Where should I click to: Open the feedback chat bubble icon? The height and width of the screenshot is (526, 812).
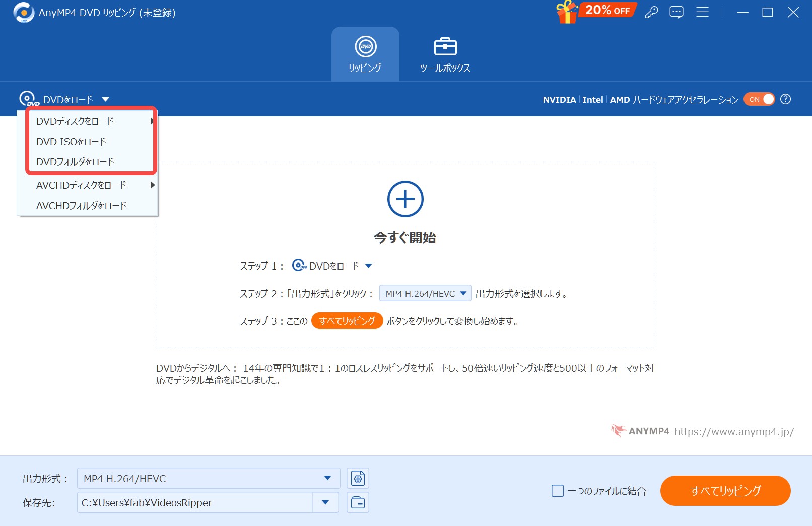(676, 12)
